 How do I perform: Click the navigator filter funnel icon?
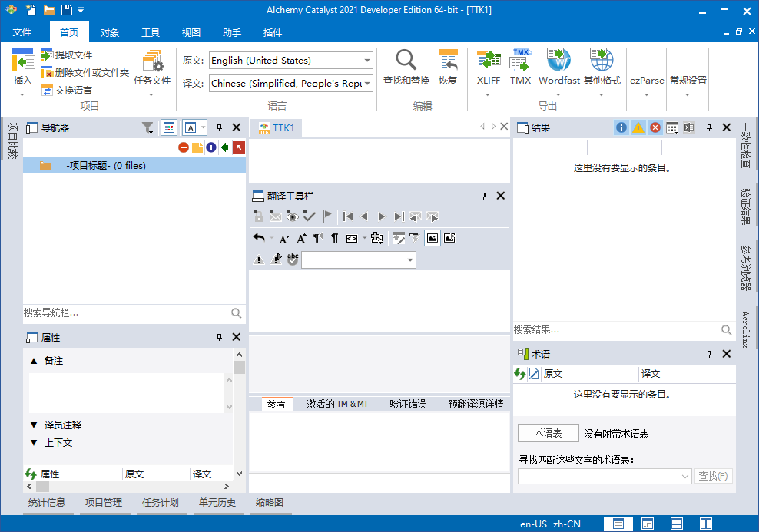click(147, 127)
